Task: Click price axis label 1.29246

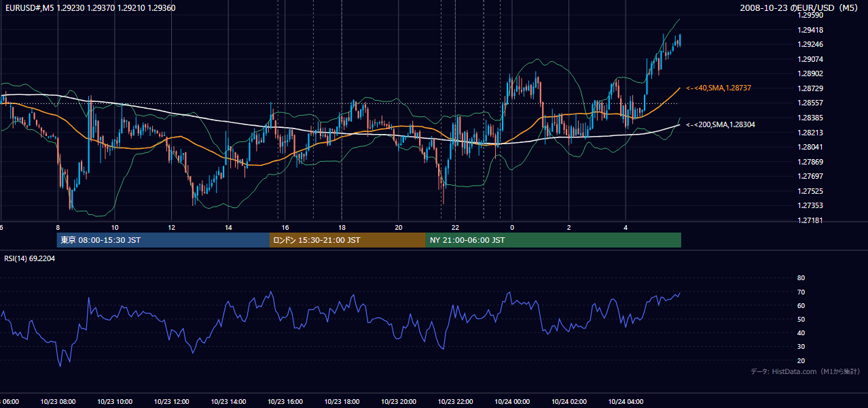Action: tap(810, 45)
